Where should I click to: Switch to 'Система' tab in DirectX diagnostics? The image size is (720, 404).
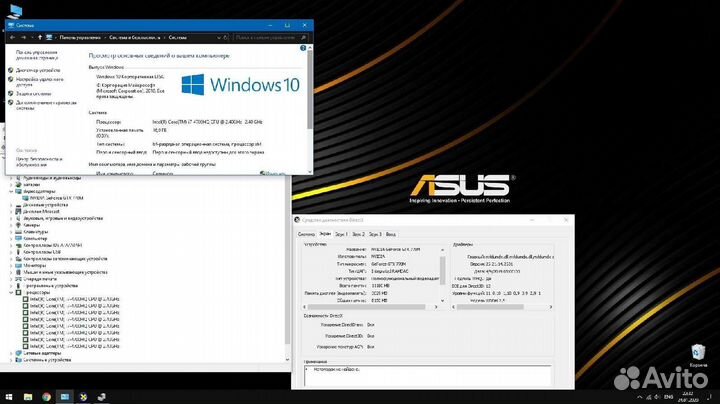pyautogui.click(x=306, y=234)
